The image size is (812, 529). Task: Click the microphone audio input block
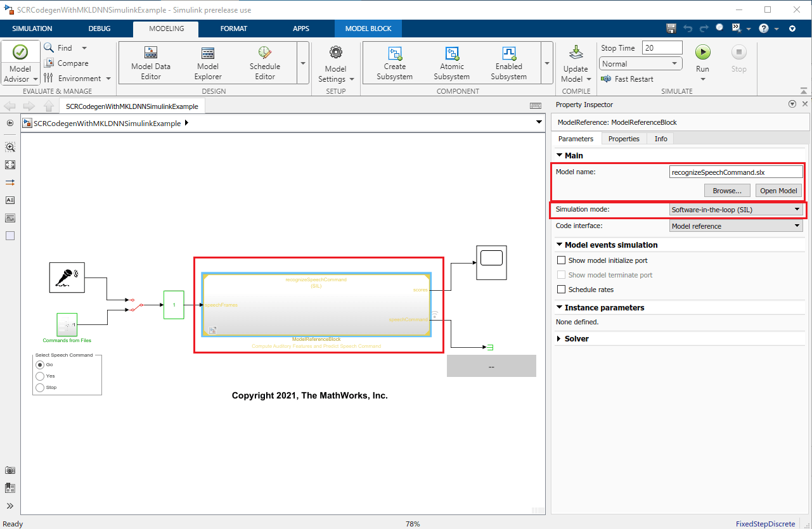click(x=67, y=277)
